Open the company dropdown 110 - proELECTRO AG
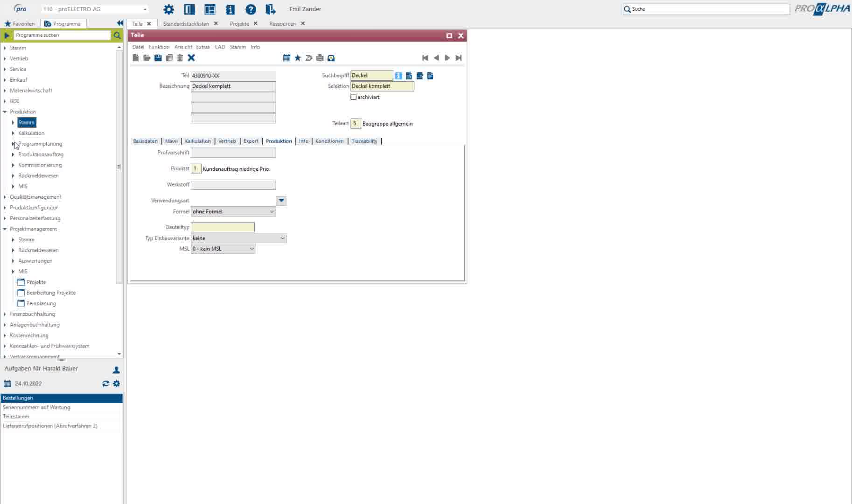 coord(95,9)
